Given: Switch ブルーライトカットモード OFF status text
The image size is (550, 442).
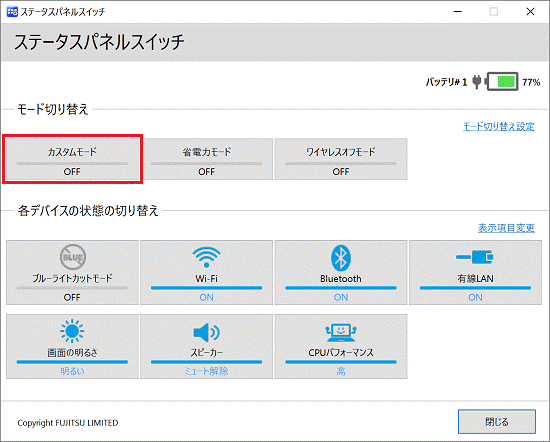Looking at the screenshot, I should [72, 297].
